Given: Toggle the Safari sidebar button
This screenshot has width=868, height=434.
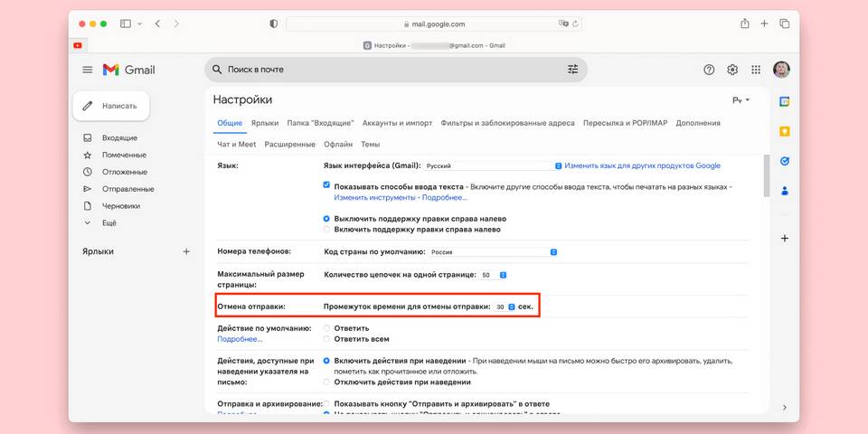Looking at the screenshot, I should point(126,24).
